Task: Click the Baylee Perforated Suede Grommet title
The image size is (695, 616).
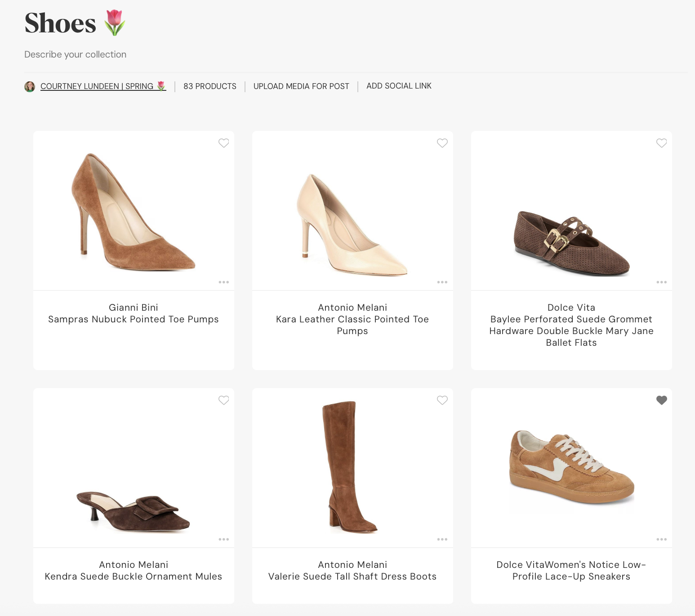Action: point(571,331)
